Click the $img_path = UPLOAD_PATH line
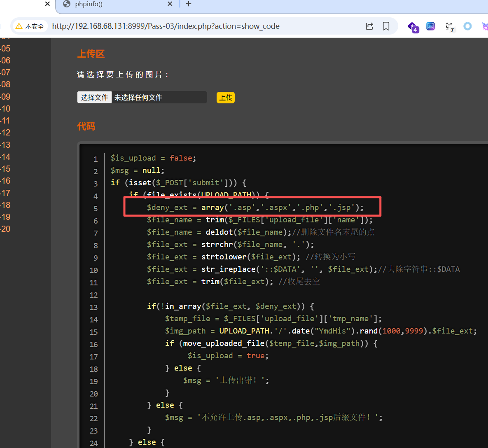Viewport: 488px width, 448px height. click(x=321, y=331)
